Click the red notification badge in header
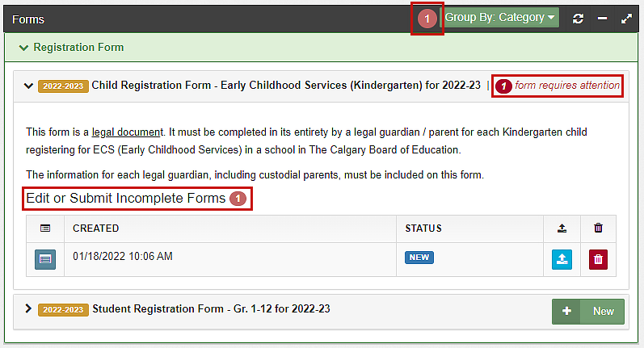Image resolution: width=644 pixels, height=348 pixels. [x=427, y=18]
